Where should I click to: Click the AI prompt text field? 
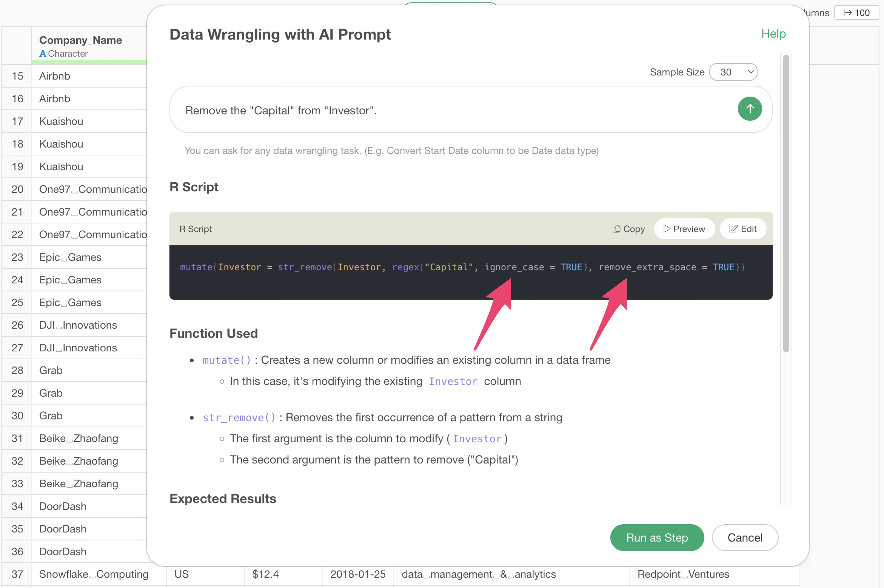450,110
